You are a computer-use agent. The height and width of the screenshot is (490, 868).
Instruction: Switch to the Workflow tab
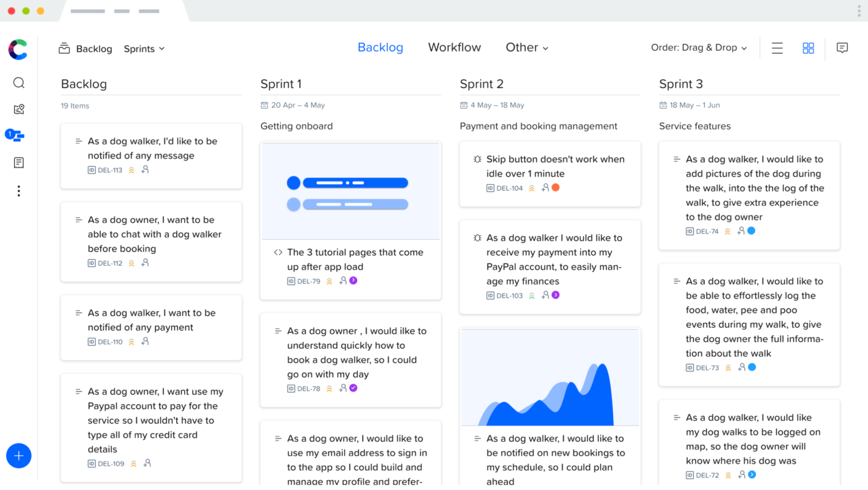pyautogui.click(x=454, y=48)
